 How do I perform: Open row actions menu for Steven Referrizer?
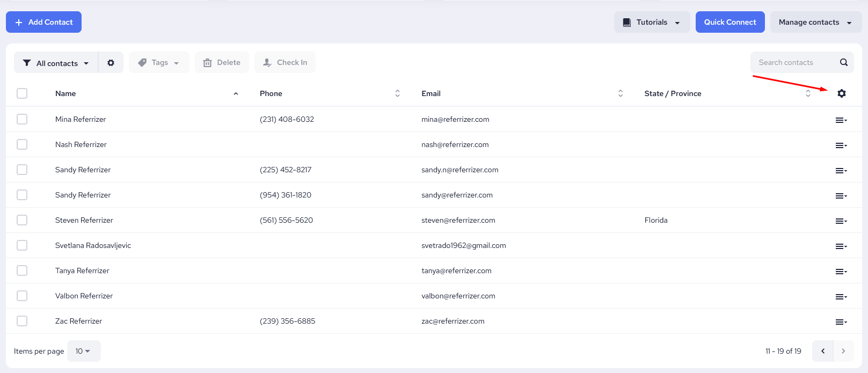841,221
